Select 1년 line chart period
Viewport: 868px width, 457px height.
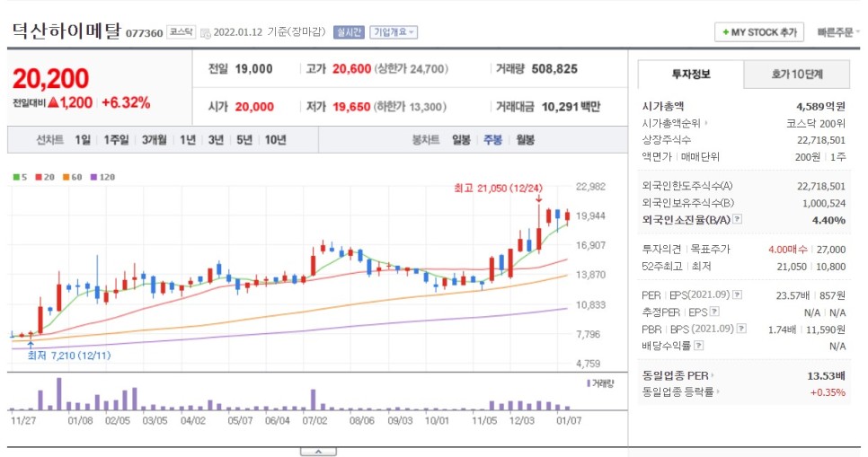[188, 140]
